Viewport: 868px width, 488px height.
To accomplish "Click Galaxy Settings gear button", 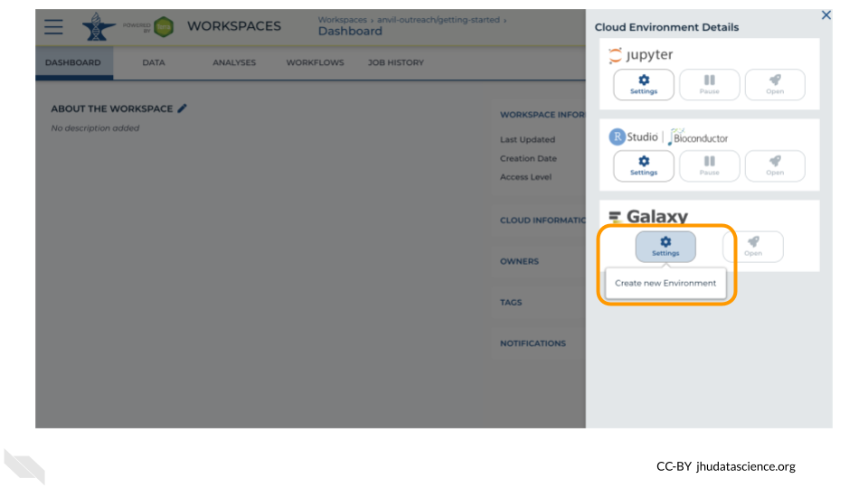I will click(x=665, y=247).
